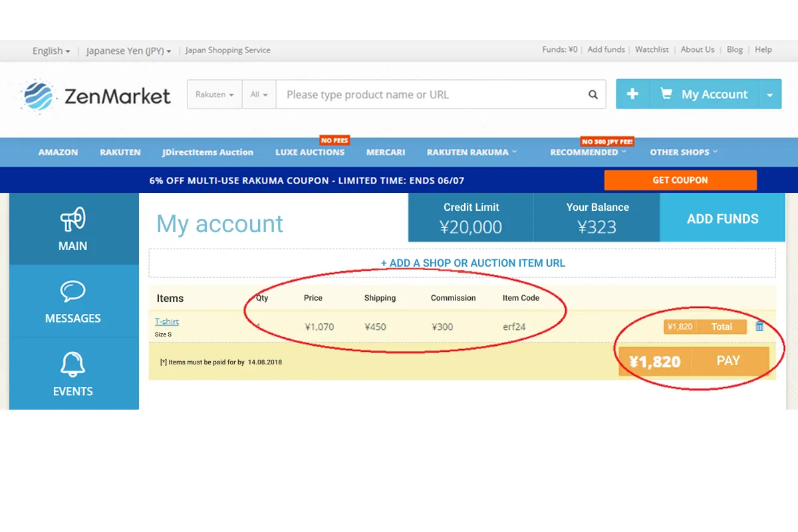This screenshot has width=798, height=532.
Task: Click the Get Coupon button
Action: pos(680,180)
